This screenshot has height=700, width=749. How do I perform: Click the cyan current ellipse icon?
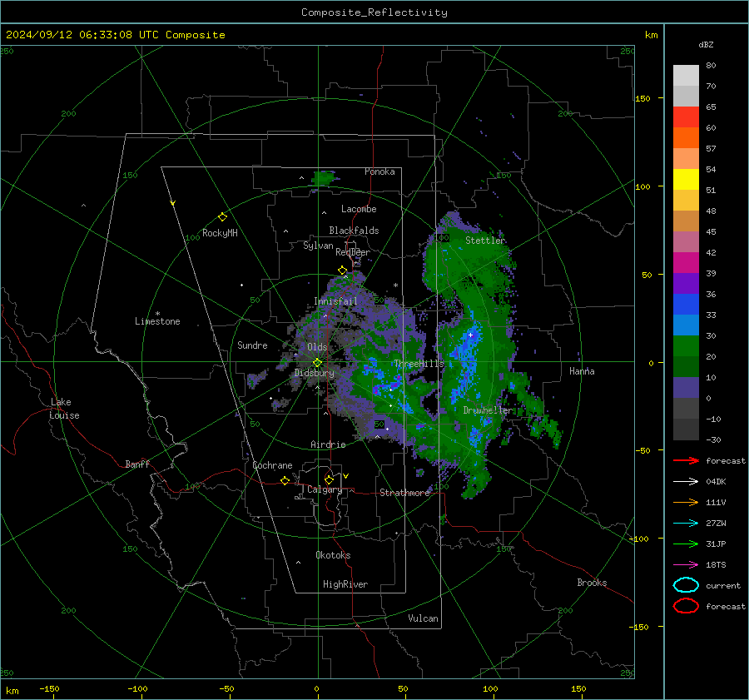(686, 585)
